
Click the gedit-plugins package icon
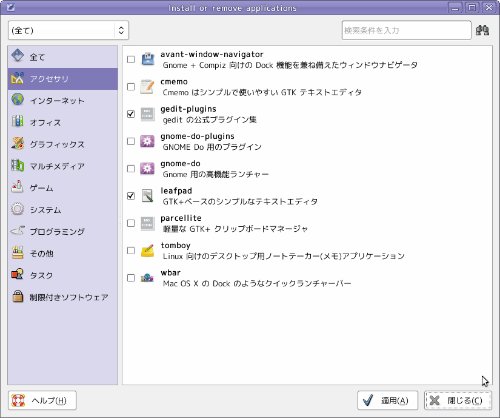tap(147, 114)
